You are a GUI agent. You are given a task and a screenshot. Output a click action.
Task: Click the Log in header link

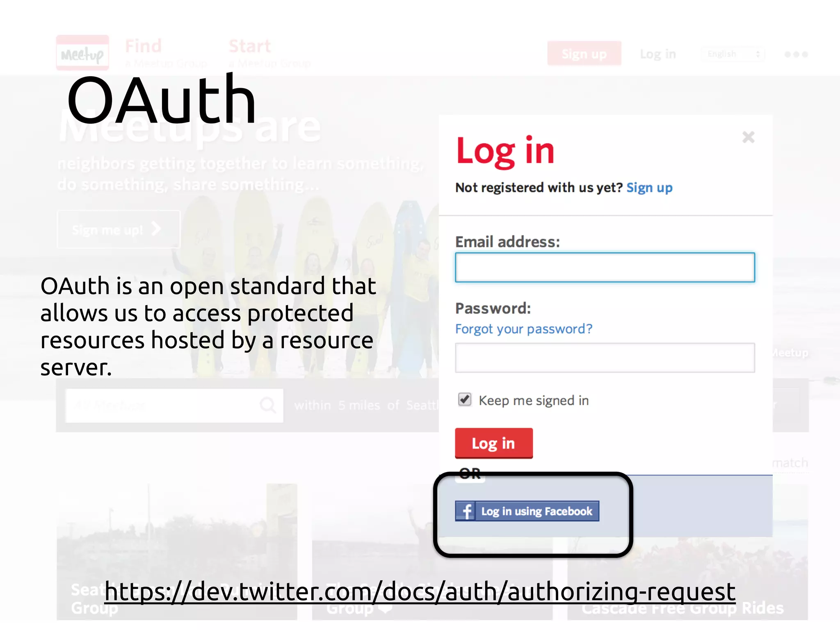[658, 54]
